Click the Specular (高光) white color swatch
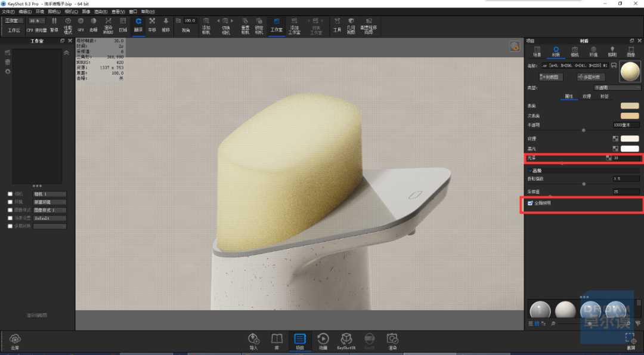This screenshot has width=644, height=355. tap(630, 149)
